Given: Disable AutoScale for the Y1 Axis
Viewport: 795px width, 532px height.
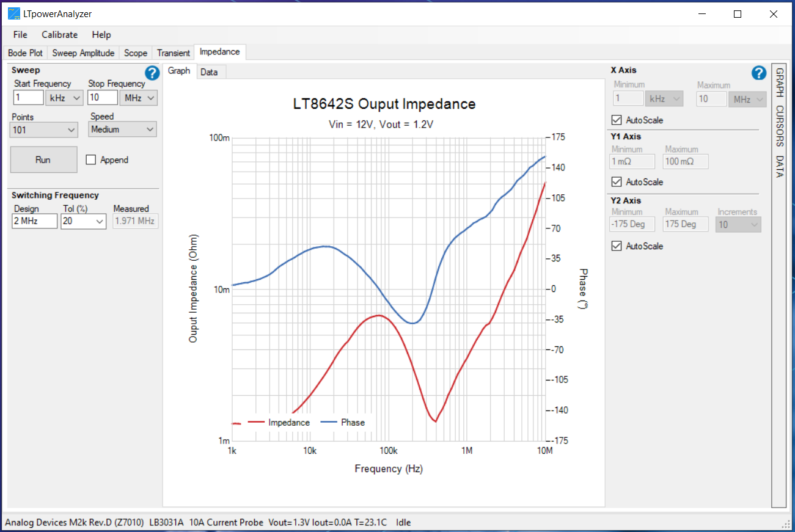Looking at the screenshot, I should tap(616, 181).
